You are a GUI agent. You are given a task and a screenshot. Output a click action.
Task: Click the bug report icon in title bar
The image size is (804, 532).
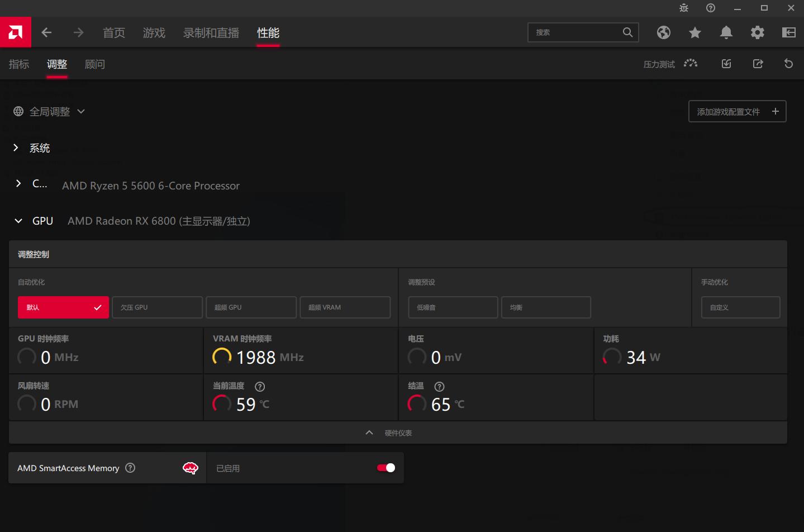click(684, 8)
